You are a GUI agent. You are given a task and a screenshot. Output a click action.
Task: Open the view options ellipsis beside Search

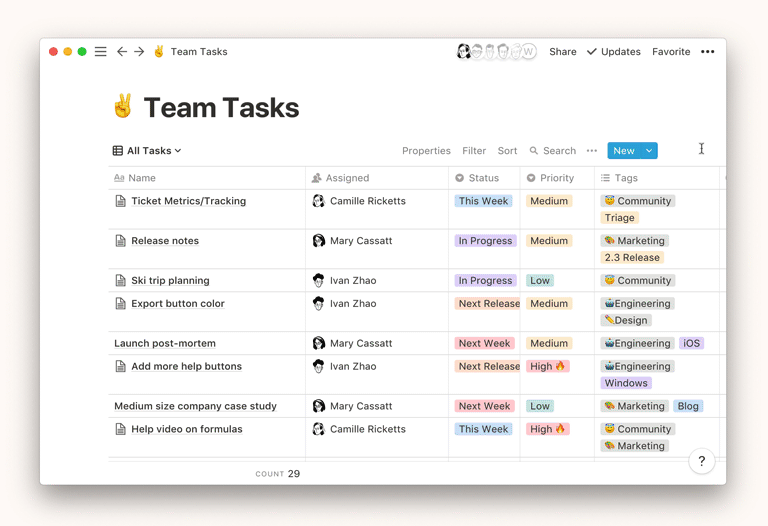tap(592, 151)
